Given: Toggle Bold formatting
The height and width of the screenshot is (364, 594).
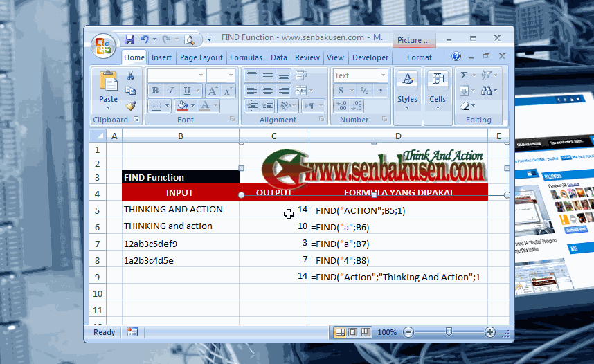Looking at the screenshot, I should click(155, 91).
